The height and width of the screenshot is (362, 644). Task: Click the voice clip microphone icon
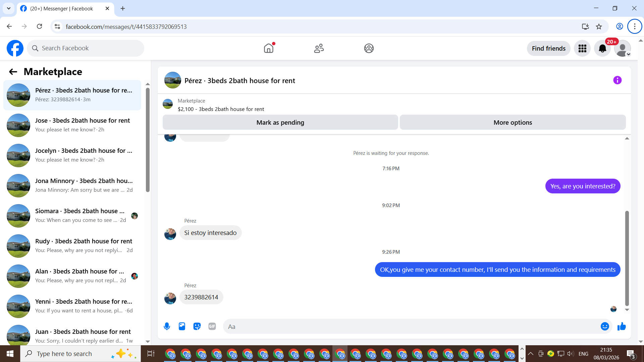coord(167,326)
